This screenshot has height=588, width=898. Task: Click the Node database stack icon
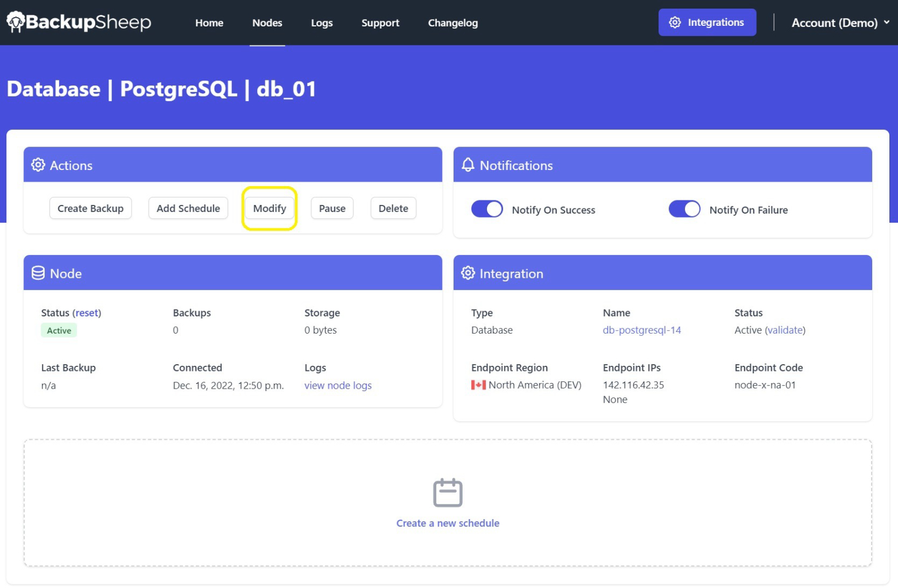click(38, 273)
